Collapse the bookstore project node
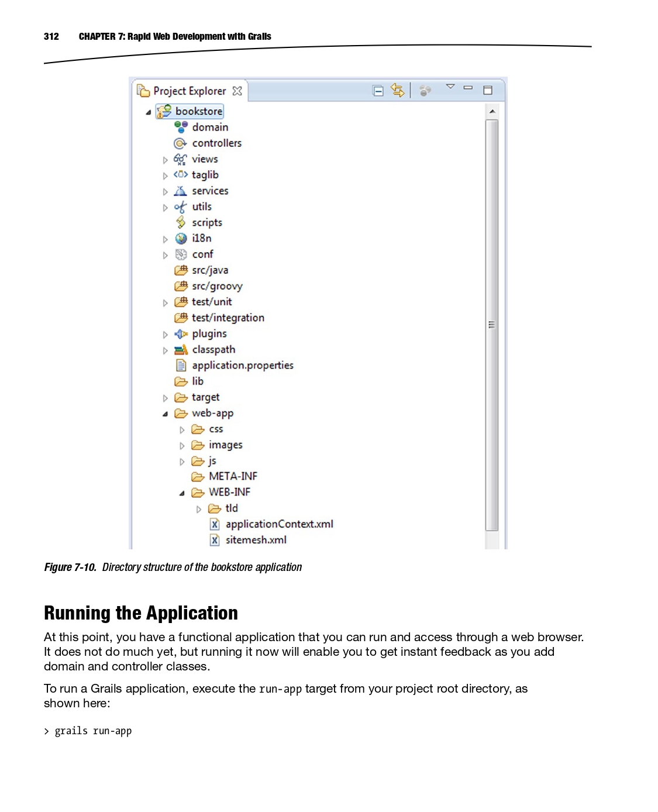The height and width of the screenshot is (812, 658). [149, 112]
